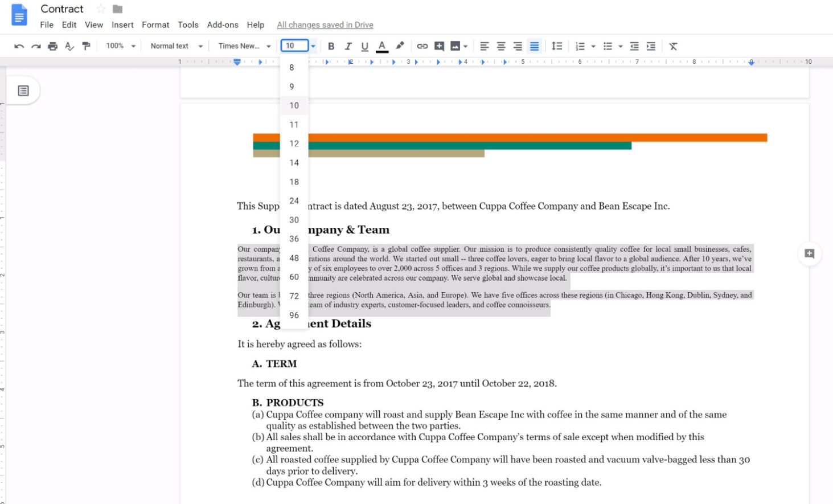The image size is (833, 504).
Task: Show the document outline panel
Action: pyautogui.click(x=23, y=91)
